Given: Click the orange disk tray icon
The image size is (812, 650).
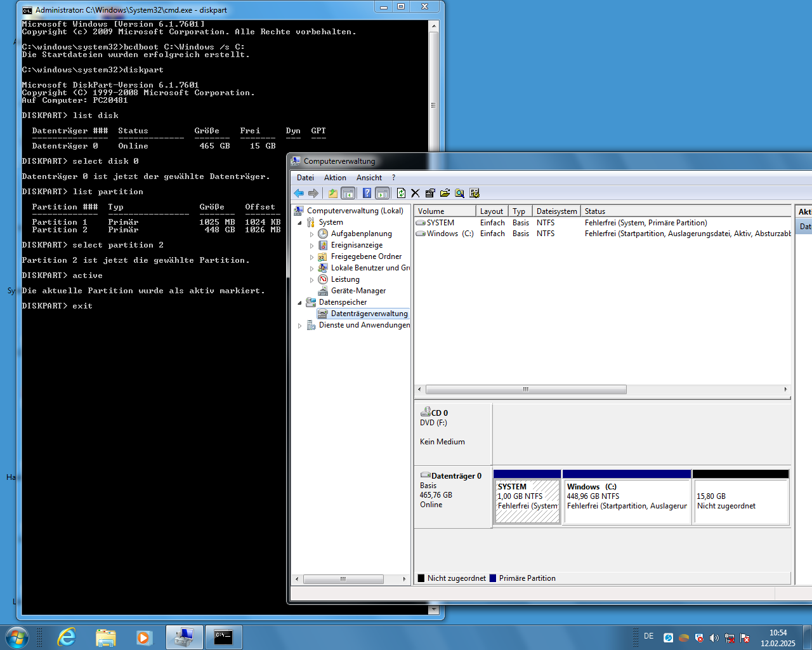Looking at the screenshot, I should [684, 638].
